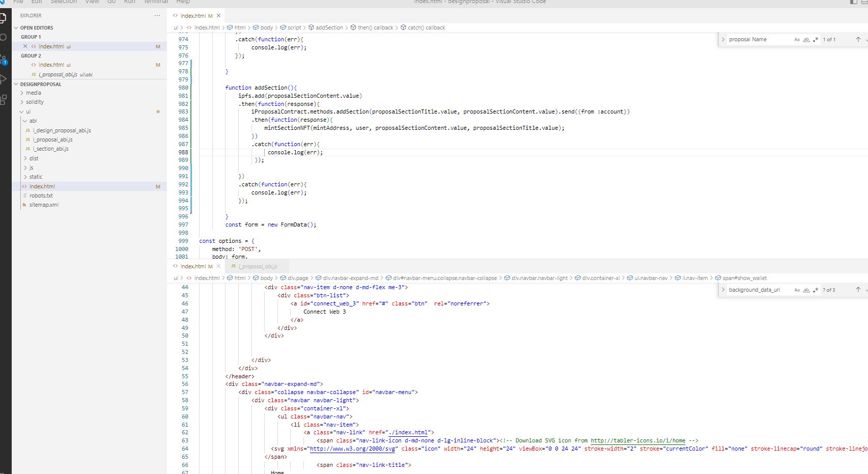Toggle Match Case in top find widget
Viewport: 868px width, 474px height.
(797, 39)
